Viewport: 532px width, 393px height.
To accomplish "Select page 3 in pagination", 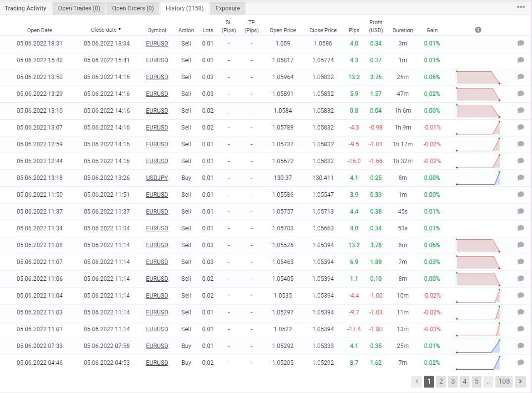I will (x=452, y=382).
